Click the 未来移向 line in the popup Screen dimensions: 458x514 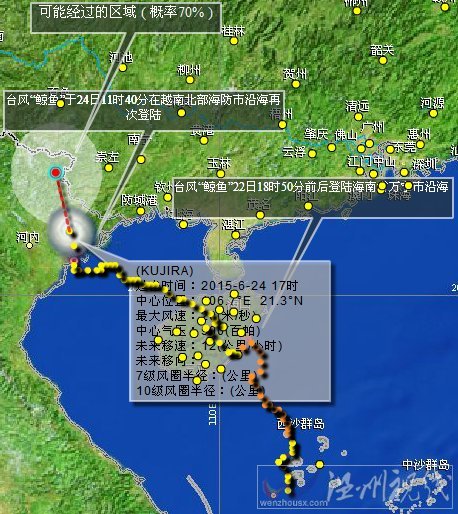tap(167, 361)
